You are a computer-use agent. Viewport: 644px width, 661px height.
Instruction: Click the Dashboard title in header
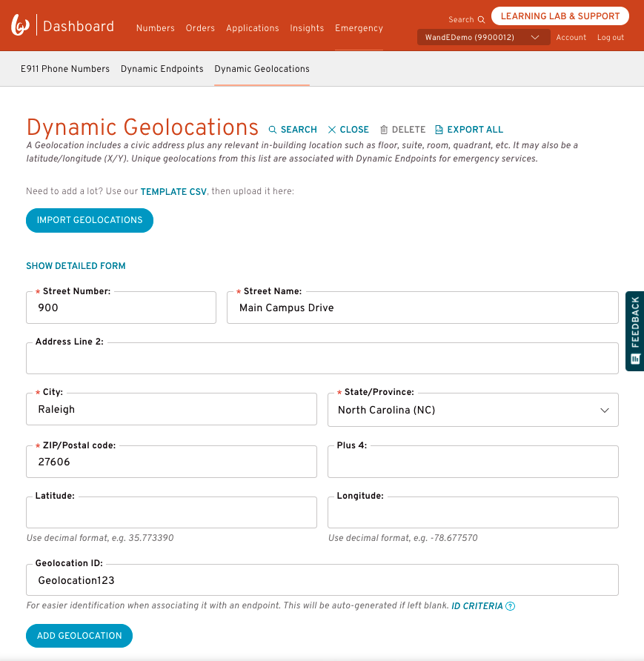(79, 26)
